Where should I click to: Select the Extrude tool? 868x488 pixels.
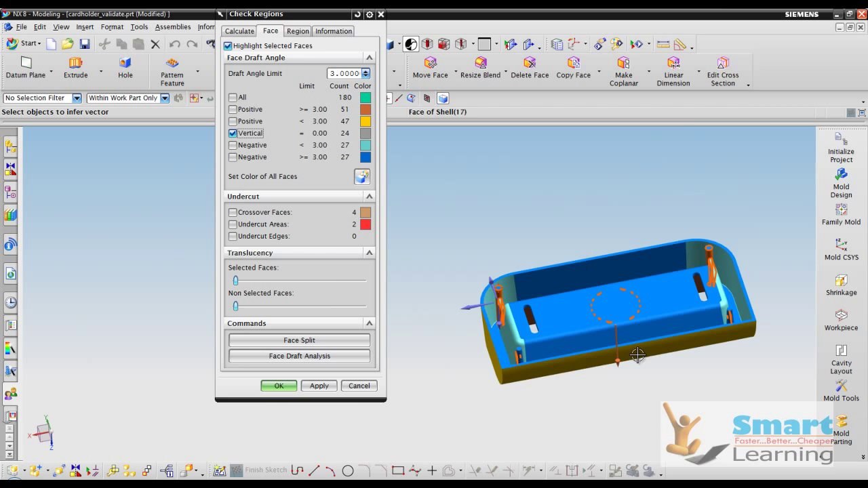(x=75, y=63)
